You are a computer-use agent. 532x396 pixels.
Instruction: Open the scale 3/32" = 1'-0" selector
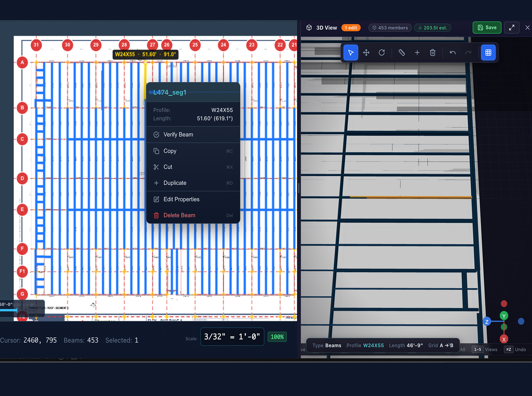(x=232, y=337)
